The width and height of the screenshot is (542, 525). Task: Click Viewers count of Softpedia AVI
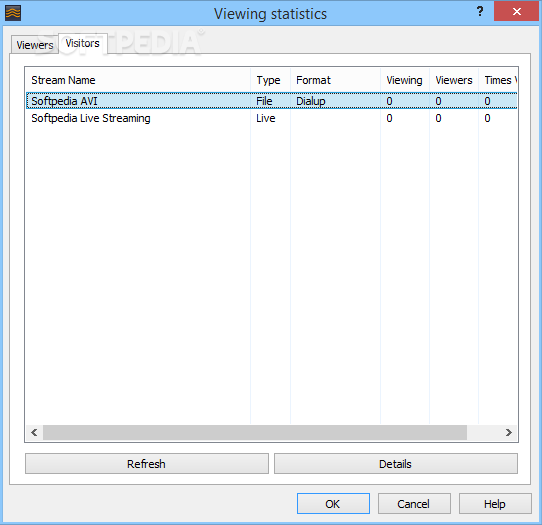[438, 101]
